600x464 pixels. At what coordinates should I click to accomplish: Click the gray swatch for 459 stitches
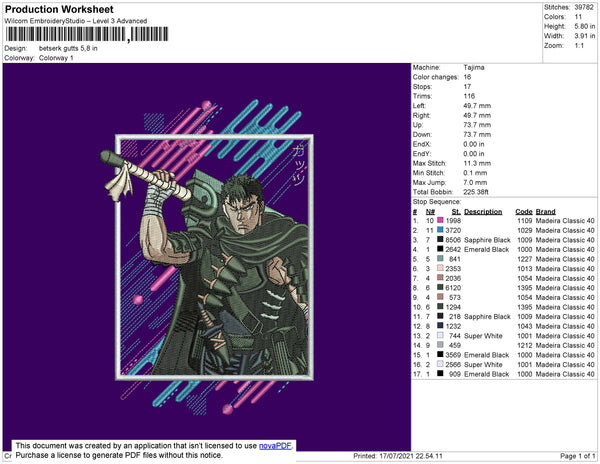pyautogui.click(x=440, y=345)
